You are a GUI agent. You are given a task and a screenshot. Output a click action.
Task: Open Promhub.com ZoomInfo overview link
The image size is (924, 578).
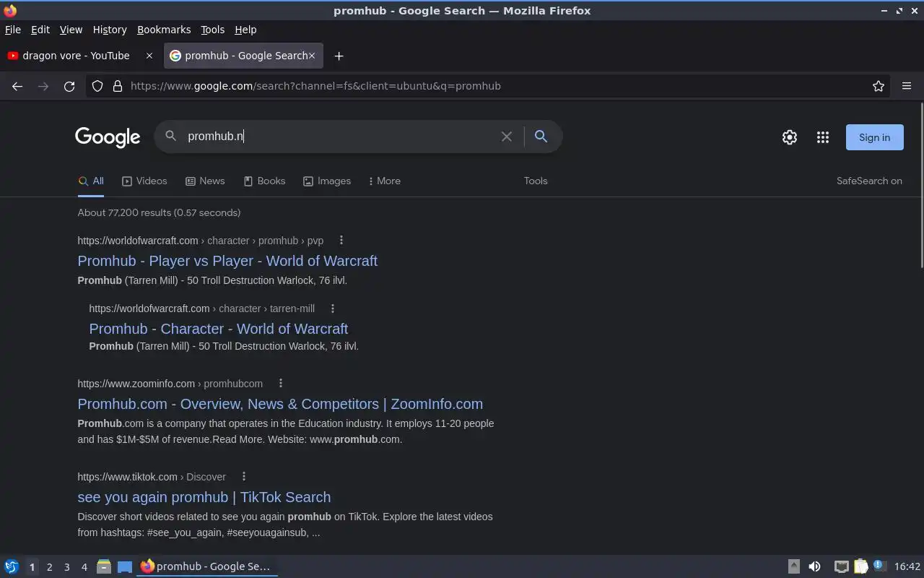coord(280,404)
